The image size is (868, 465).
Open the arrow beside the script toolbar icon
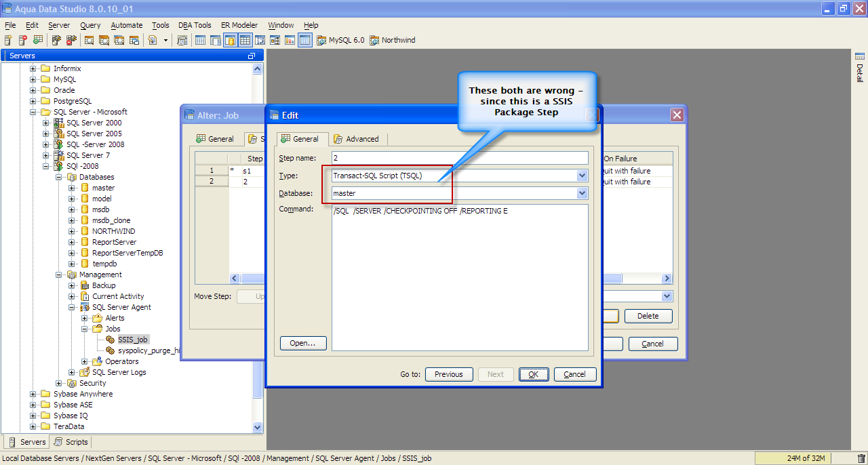tap(165, 40)
